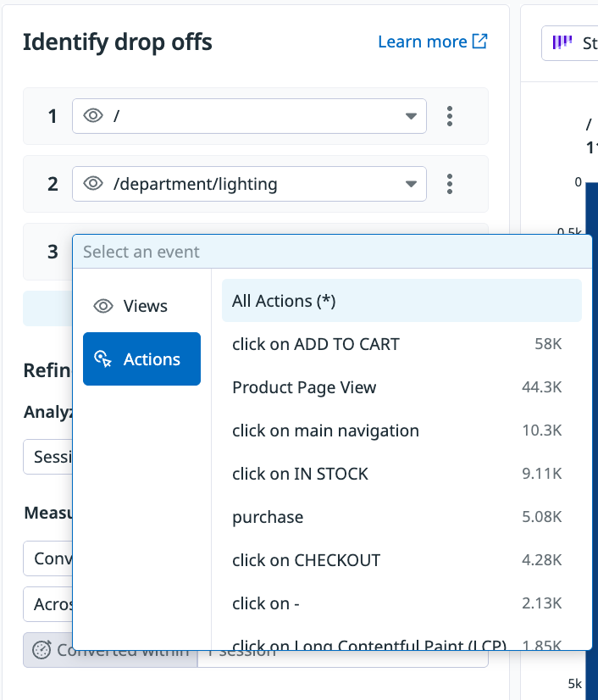Click the clock icon beside Converted within
The image size is (598, 700).
pos(42,650)
